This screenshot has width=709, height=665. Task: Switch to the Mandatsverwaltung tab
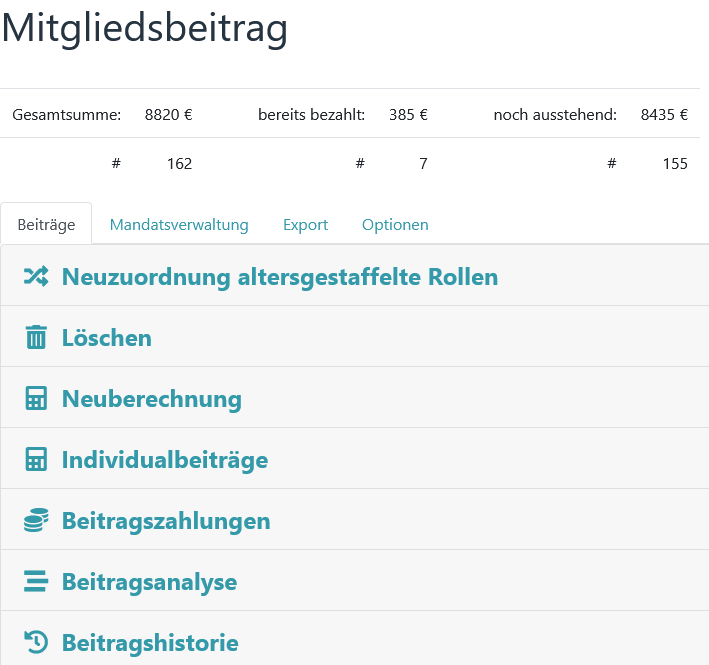pos(179,225)
